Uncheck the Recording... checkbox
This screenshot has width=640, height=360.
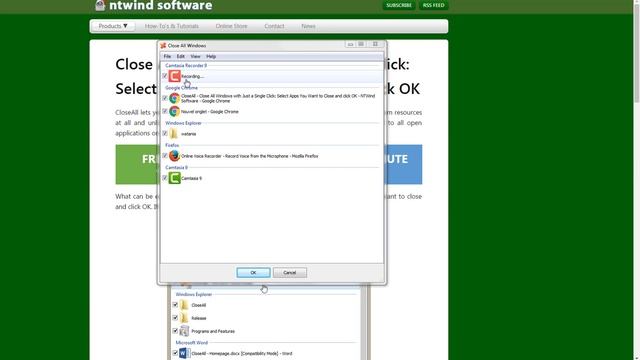tap(165, 76)
